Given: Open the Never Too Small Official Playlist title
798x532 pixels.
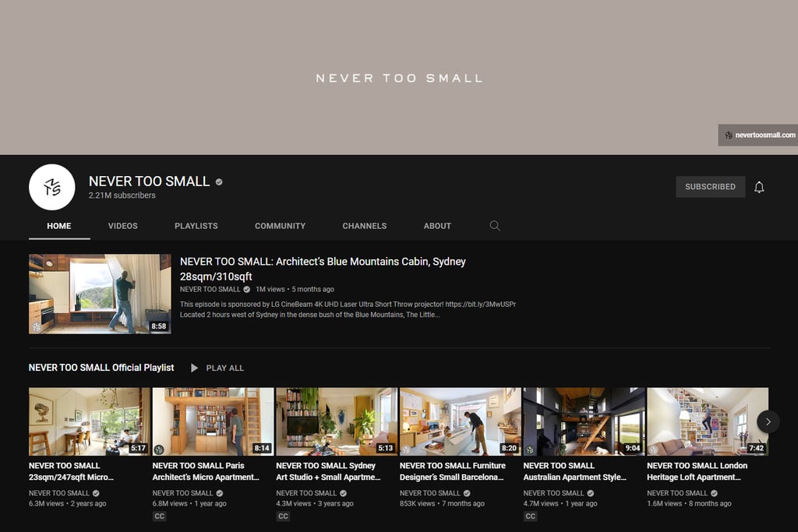Looking at the screenshot, I should point(101,368).
